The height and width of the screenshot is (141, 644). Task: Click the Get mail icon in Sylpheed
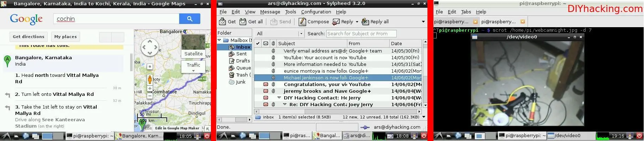point(222,22)
